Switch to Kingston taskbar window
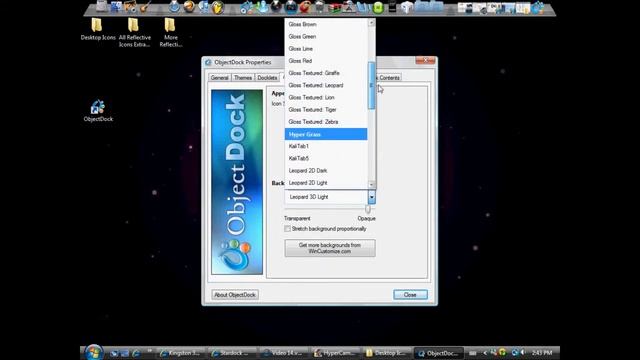 pos(181,353)
